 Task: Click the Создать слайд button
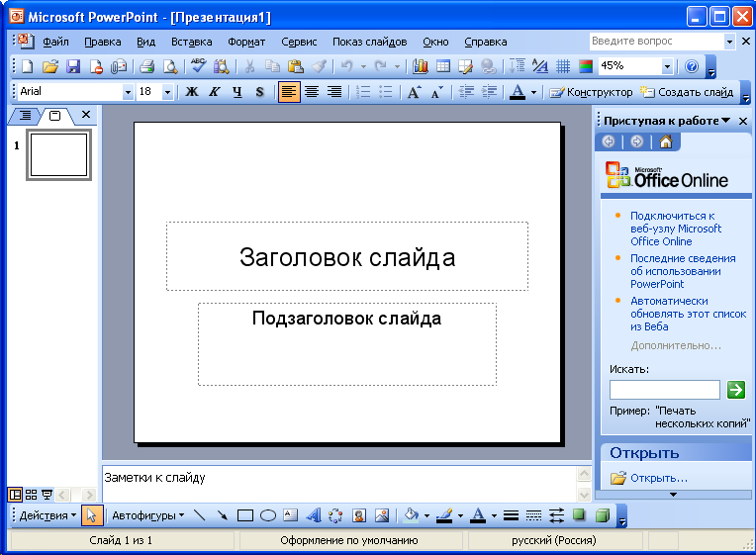pos(687,92)
